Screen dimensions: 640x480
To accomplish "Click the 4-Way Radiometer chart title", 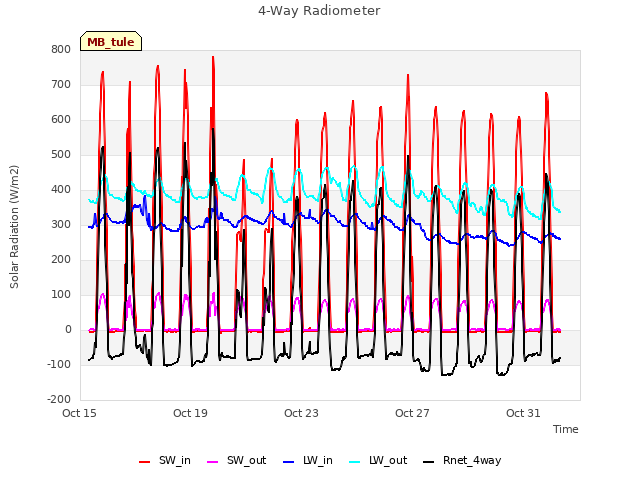I will coord(319,11).
